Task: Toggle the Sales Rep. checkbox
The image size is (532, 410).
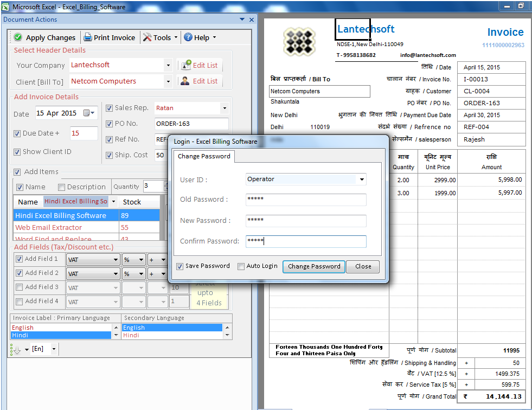Action: 109,108
